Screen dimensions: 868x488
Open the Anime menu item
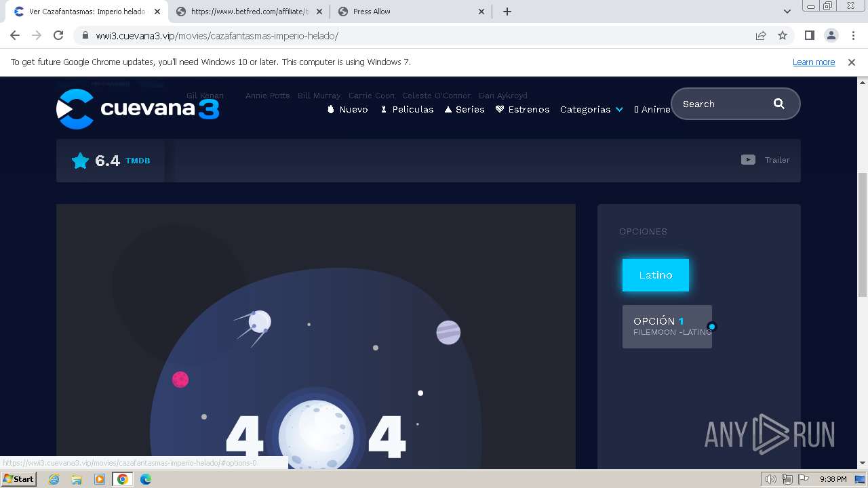652,109
